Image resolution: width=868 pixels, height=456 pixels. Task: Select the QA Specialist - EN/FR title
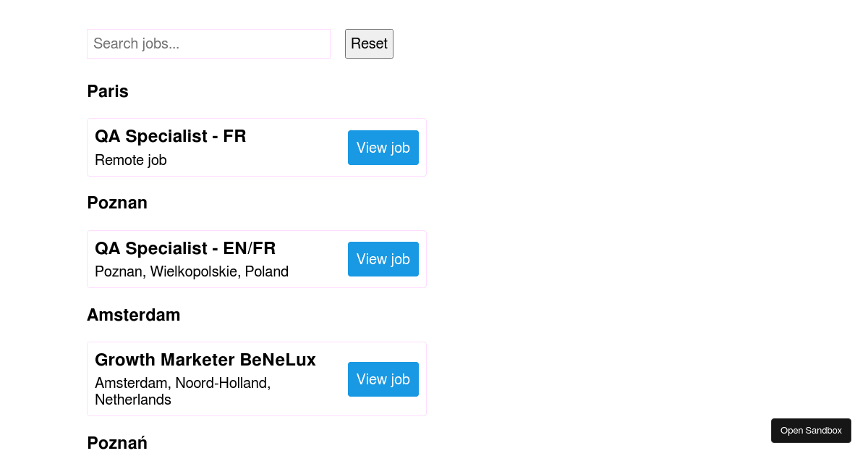[185, 248]
